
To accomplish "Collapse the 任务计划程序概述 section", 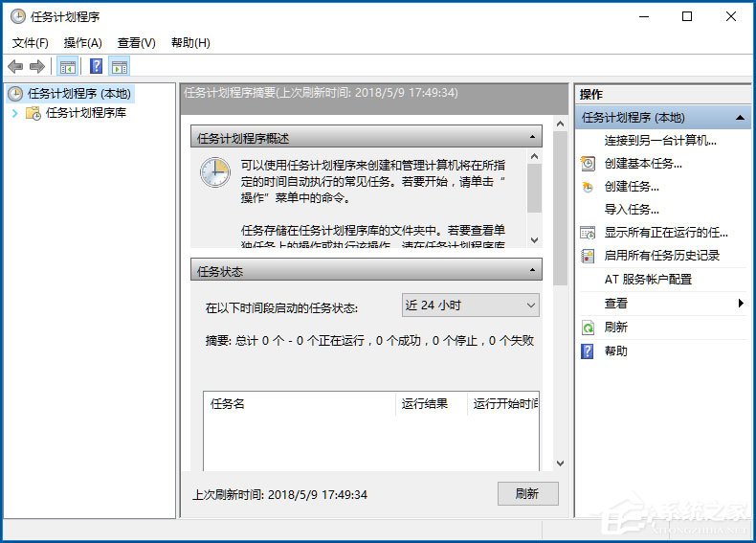I will point(532,137).
